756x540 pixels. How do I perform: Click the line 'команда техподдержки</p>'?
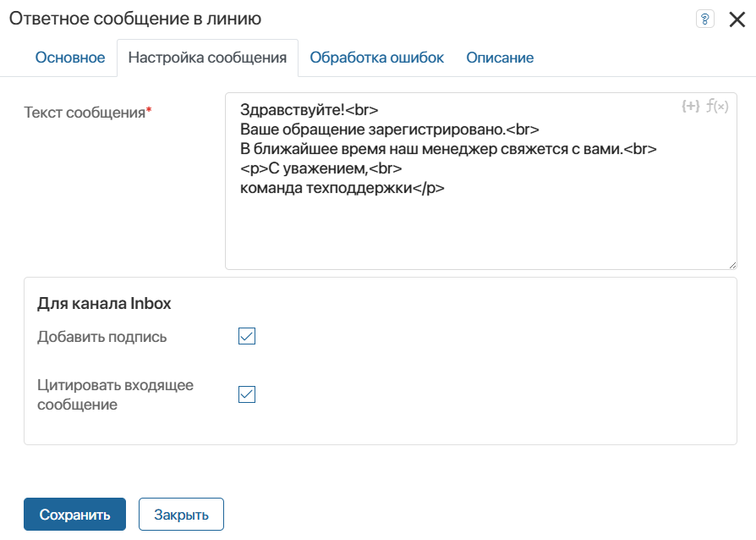point(342,188)
